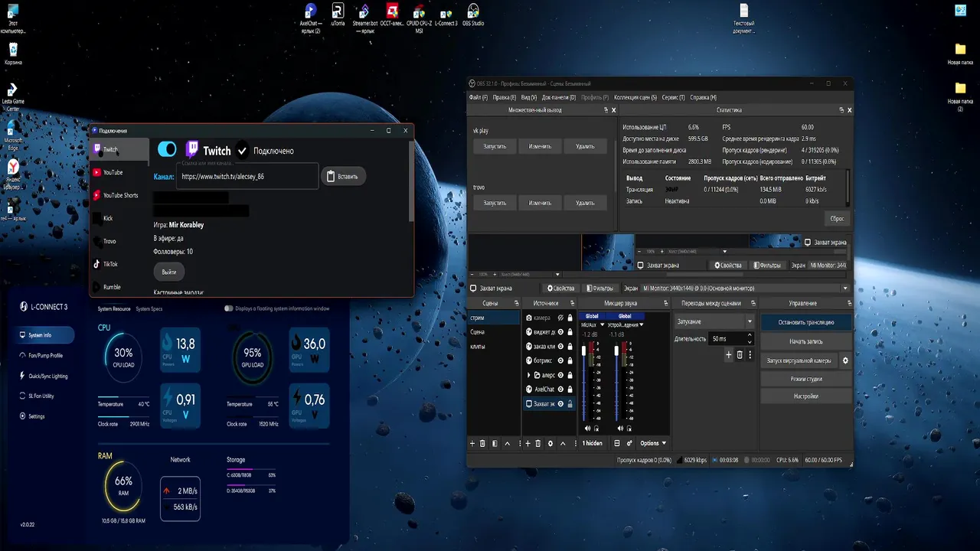Open the desktop audio device channel dropdown arrow
The width and height of the screenshot is (980, 551).
[x=642, y=324]
